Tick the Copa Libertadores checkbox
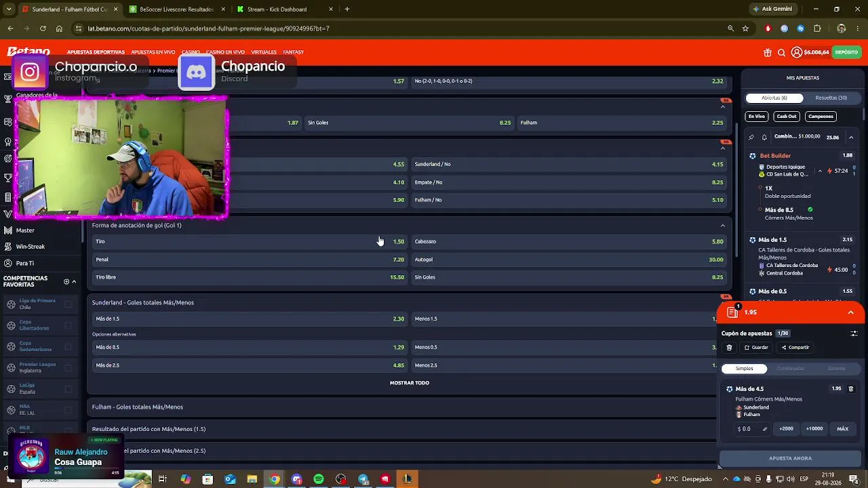This screenshot has width=868, height=488. tap(68, 325)
